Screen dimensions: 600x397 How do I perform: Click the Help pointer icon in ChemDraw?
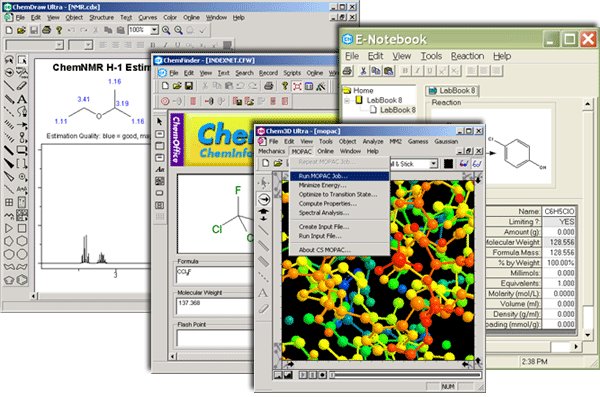coord(59,30)
